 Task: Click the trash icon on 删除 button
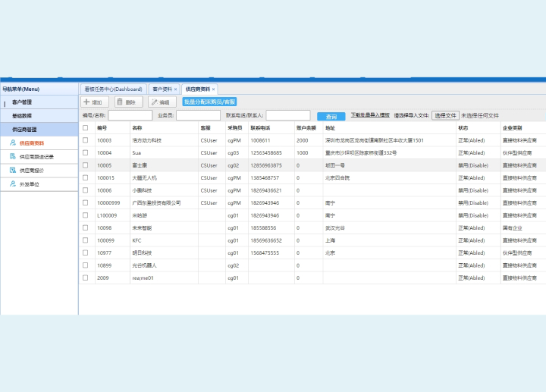click(x=119, y=102)
